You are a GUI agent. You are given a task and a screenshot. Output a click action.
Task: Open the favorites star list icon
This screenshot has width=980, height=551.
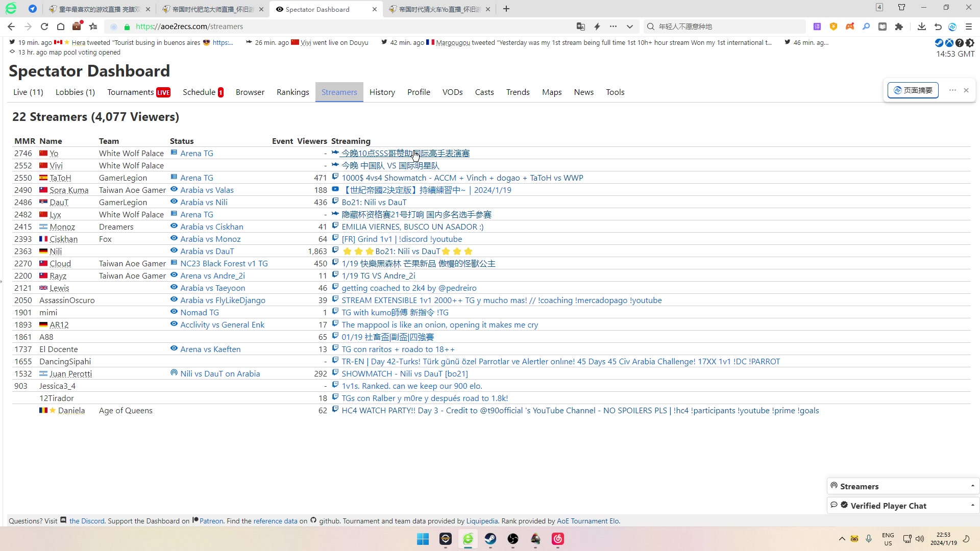tap(93, 27)
